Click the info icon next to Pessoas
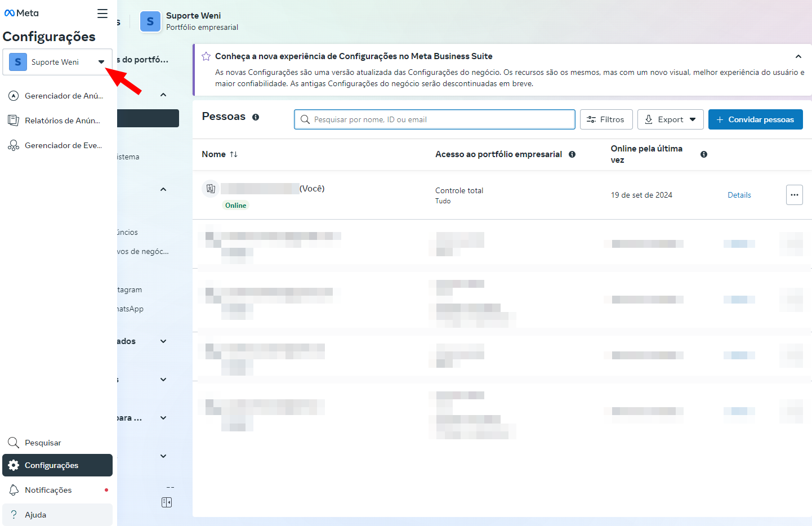Screen dimensions: 812x526 (x=256, y=117)
